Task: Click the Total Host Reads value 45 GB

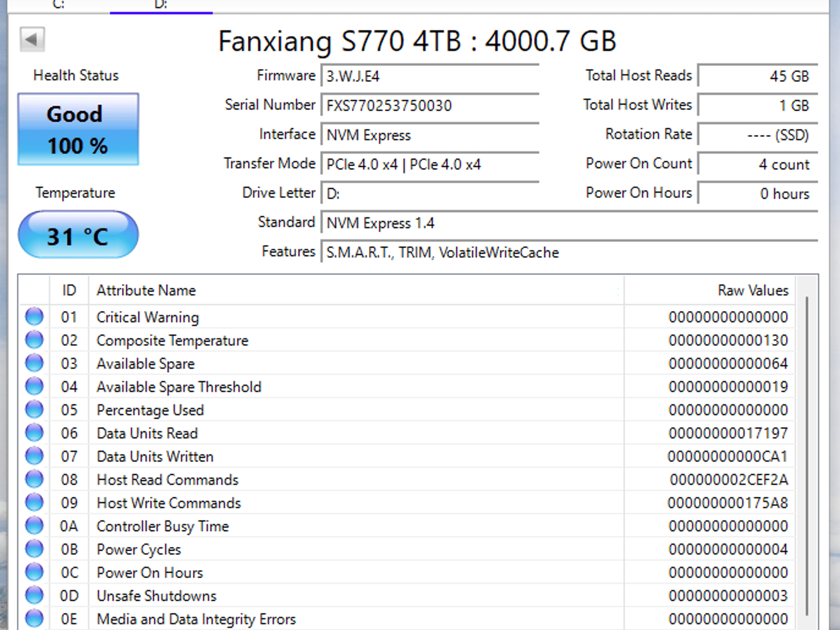Action: point(758,76)
